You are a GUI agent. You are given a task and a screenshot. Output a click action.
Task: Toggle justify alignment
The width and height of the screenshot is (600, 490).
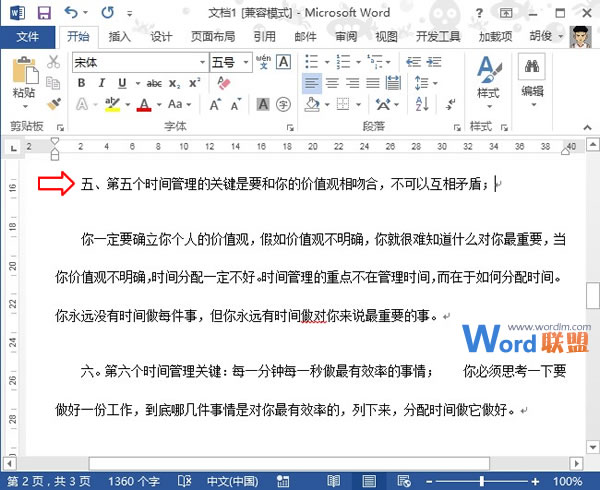coord(373,83)
